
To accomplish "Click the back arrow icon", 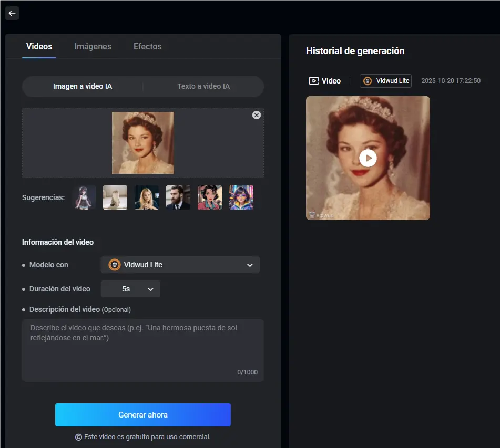I will coord(12,13).
